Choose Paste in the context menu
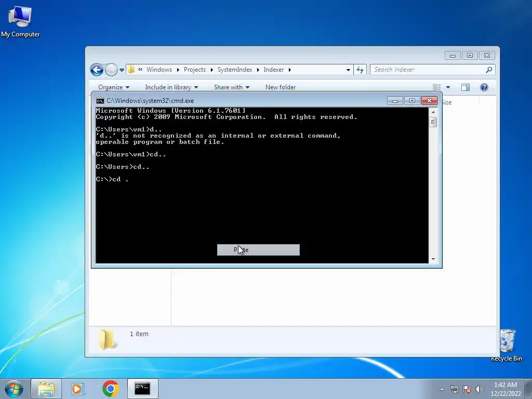Viewport: 532px width, 399px height. click(258, 250)
